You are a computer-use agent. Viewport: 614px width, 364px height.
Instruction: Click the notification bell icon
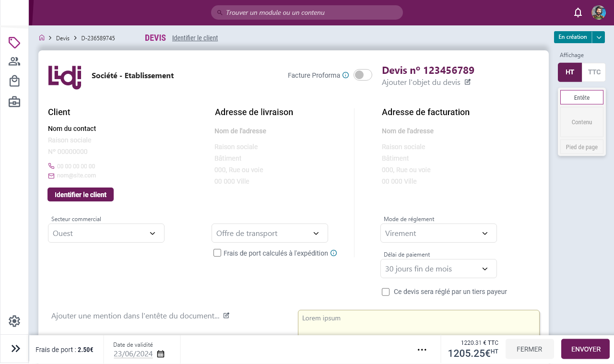pyautogui.click(x=578, y=12)
